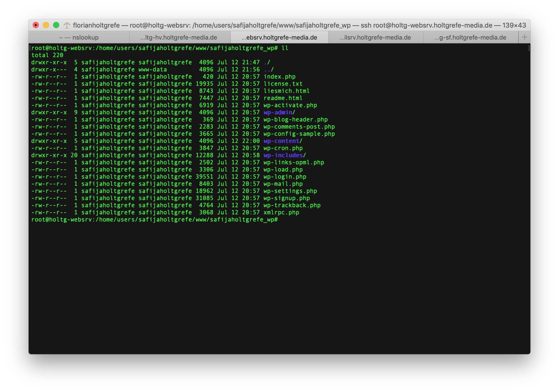Zoom the window using the green button

[x=56, y=25]
